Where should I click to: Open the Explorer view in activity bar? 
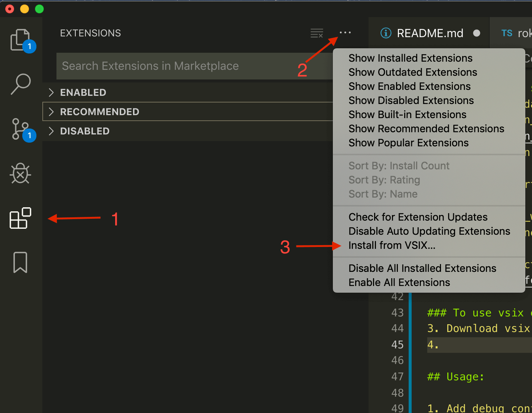[20, 40]
